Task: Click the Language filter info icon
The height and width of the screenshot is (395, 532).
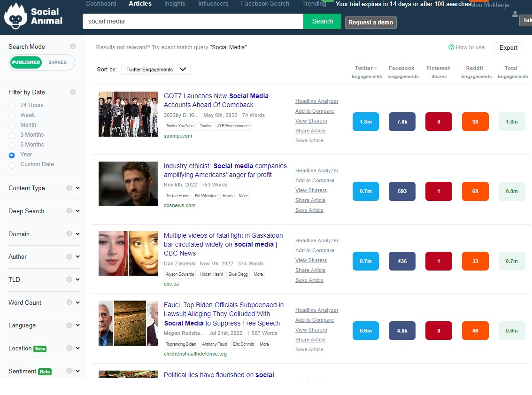Action: pos(69,325)
